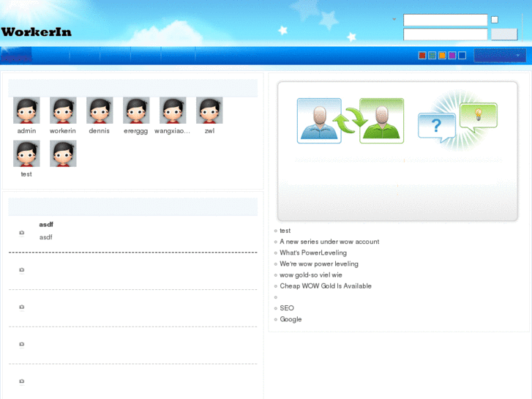Focus the upper login input field
Screen dimensions: 532x399
click(x=445, y=20)
